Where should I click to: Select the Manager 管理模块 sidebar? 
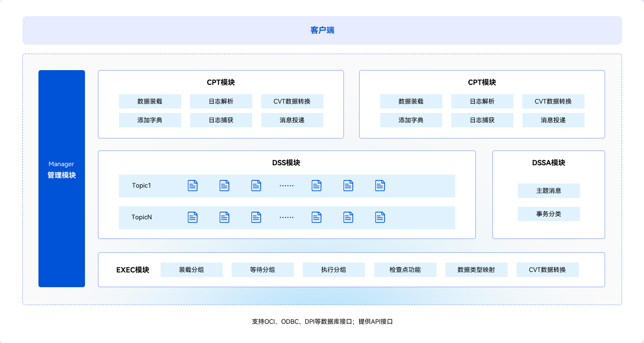pyautogui.click(x=61, y=178)
